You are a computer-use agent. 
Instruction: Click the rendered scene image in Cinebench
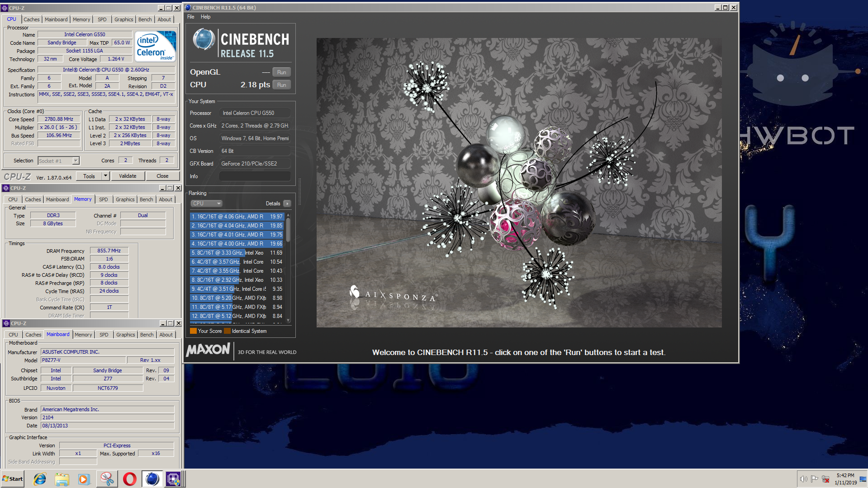tap(519, 183)
